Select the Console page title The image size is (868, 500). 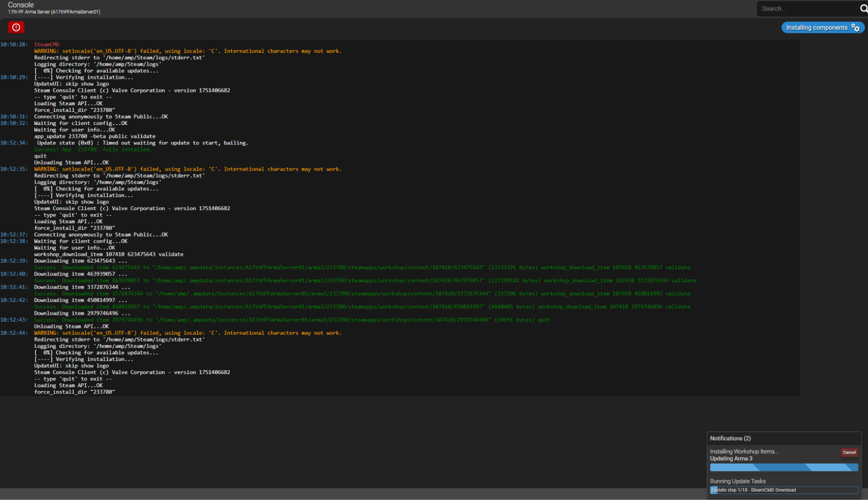pyautogui.click(x=20, y=4)
